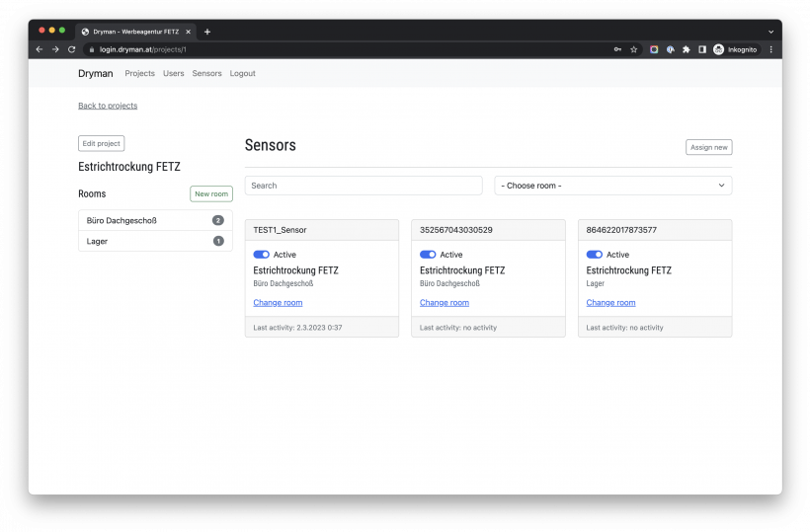Screen dimensions: 810x532
Task: Toggle Active switch for TEST1_Sensor
Action: (261, 255)
